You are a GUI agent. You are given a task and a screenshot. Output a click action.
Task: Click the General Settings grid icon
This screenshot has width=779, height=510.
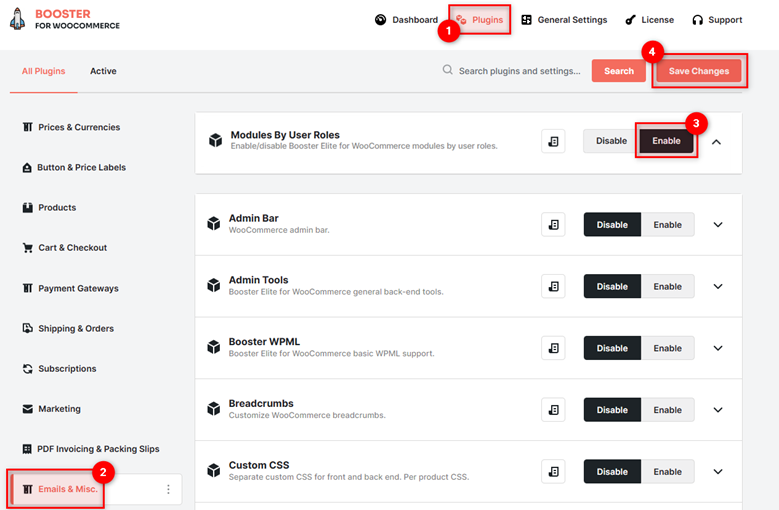click(527, 20)
